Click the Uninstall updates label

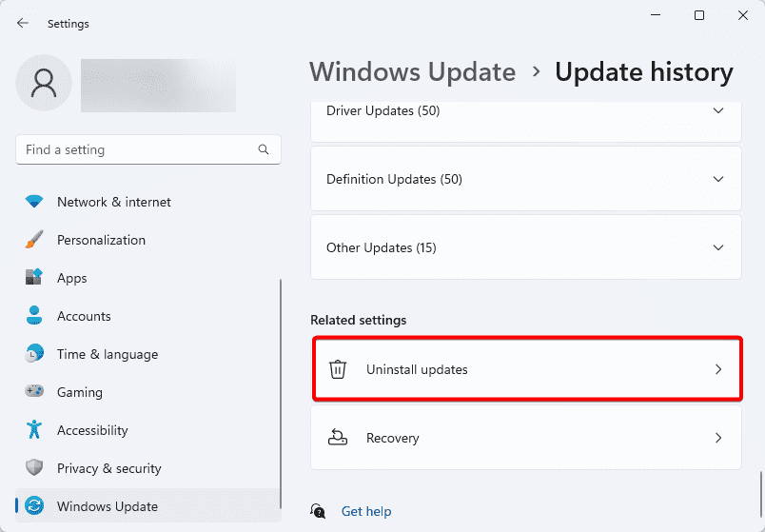click(x=417, y=369)
